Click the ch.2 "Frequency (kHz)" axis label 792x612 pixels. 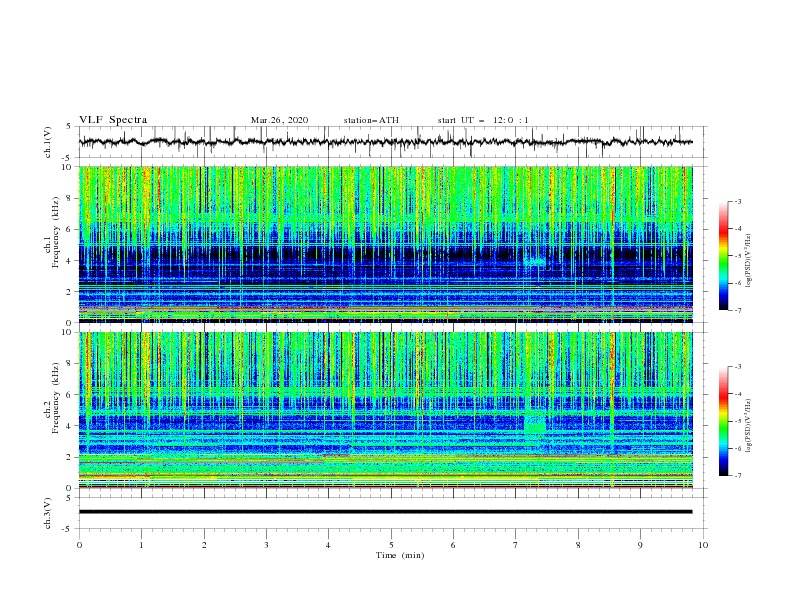point(55,398)
